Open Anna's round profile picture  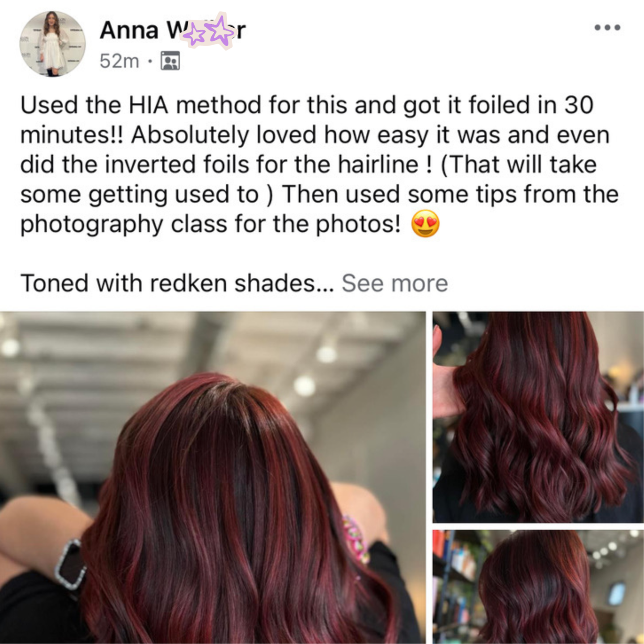pyautogui.click(x=52, y=44)
